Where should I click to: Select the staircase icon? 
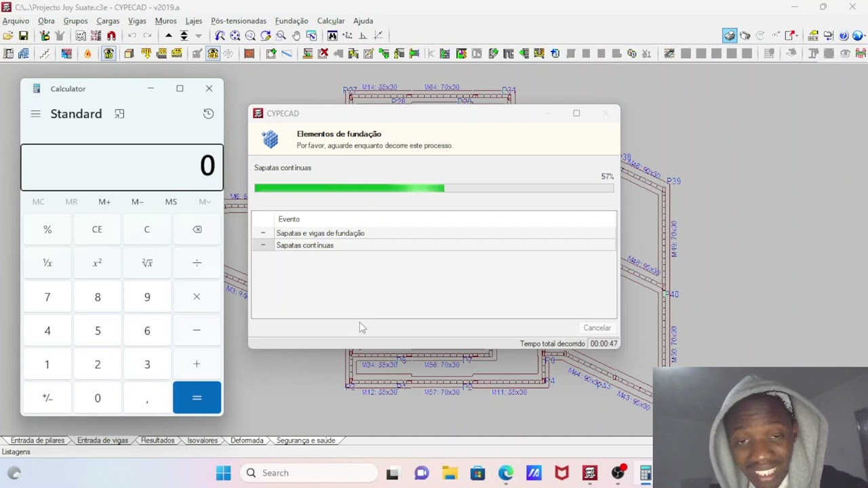tap(45, 54)
